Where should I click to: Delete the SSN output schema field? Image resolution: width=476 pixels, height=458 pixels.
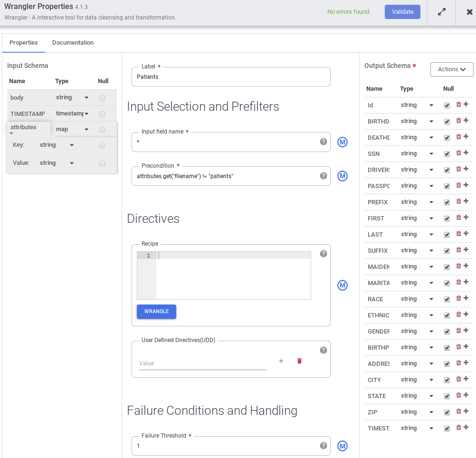point(458,153)
